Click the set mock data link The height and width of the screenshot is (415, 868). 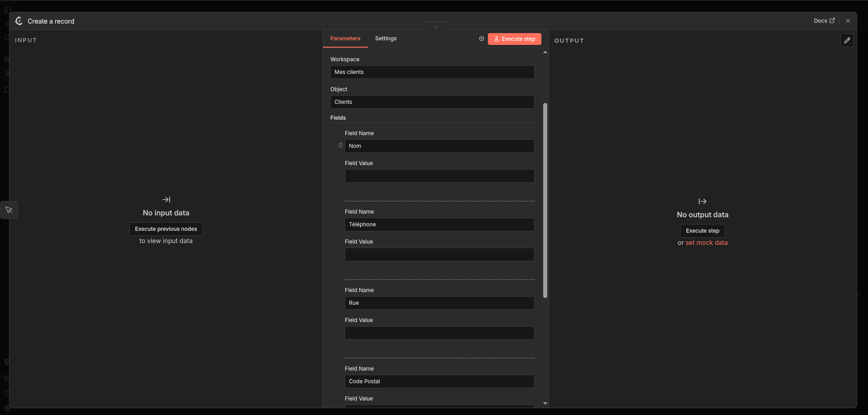click(706, 243)
